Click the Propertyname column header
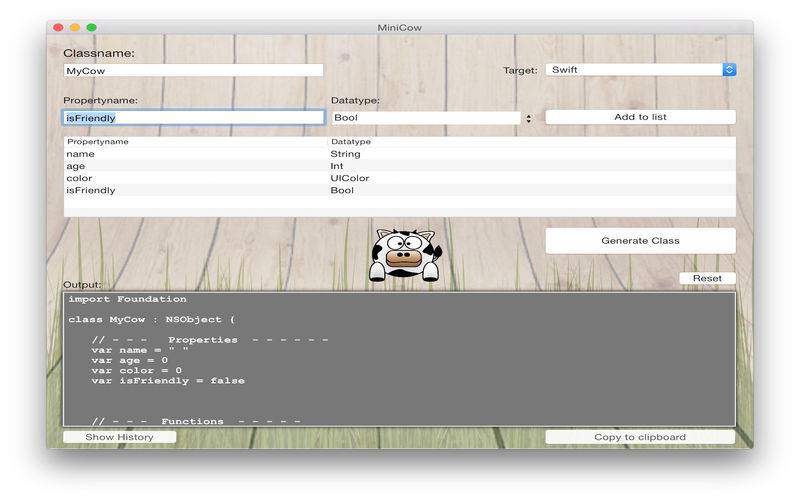800x500 pixels. pyautogui.click(x=195, y=141)
